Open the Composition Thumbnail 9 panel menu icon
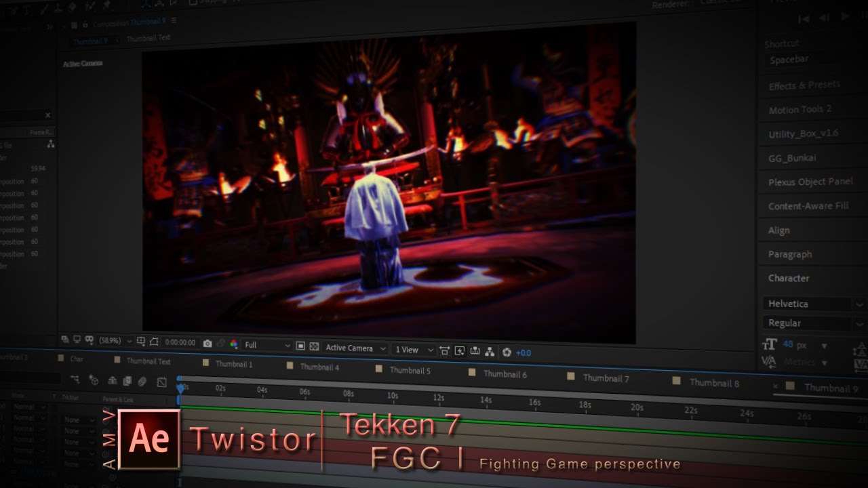Image resolution: width=868 pixels, height=488 pixels. [x=174, y=20]
